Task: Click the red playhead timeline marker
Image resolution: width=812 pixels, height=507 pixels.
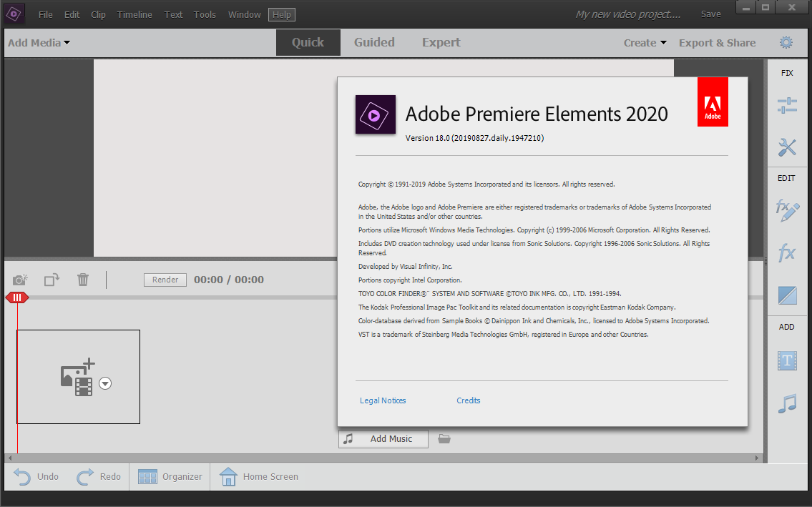Action: point(17,297)
